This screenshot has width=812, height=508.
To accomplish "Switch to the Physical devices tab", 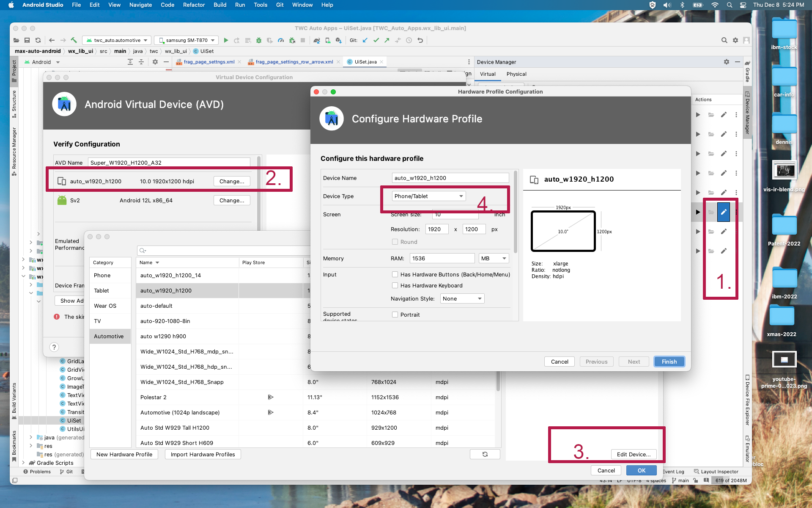I will (x=516, y=74).
